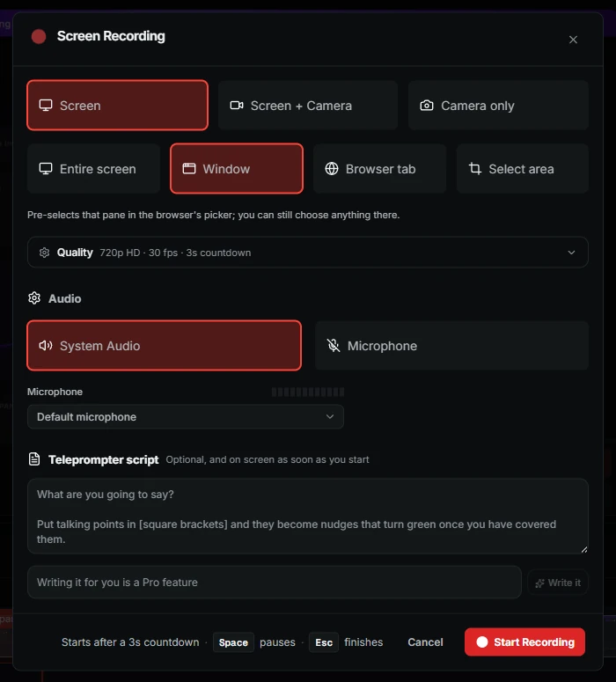Click the globe icon for Browser tab
The width and height of the screenshot is (616, 682).
click(332, 169)
